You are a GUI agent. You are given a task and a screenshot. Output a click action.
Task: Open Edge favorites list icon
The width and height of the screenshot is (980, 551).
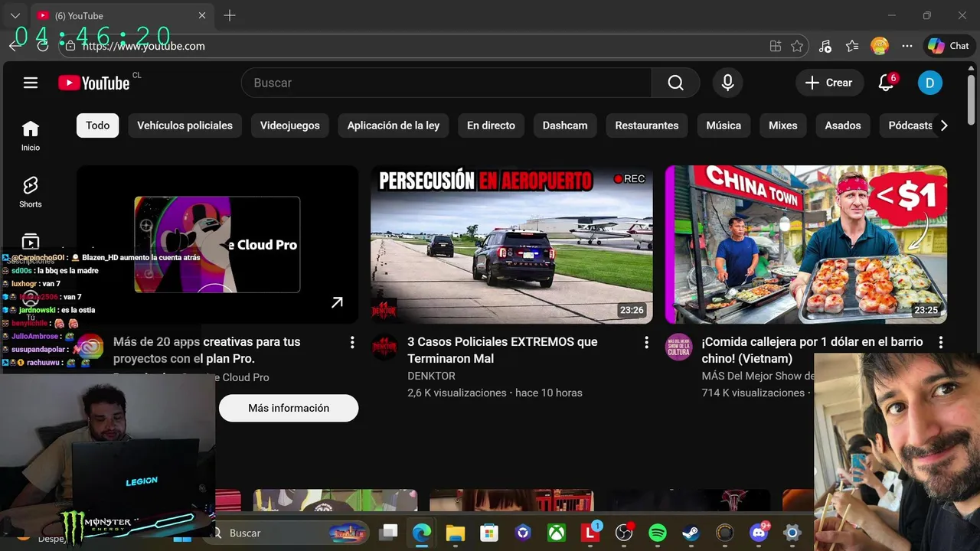coord(852,46)
